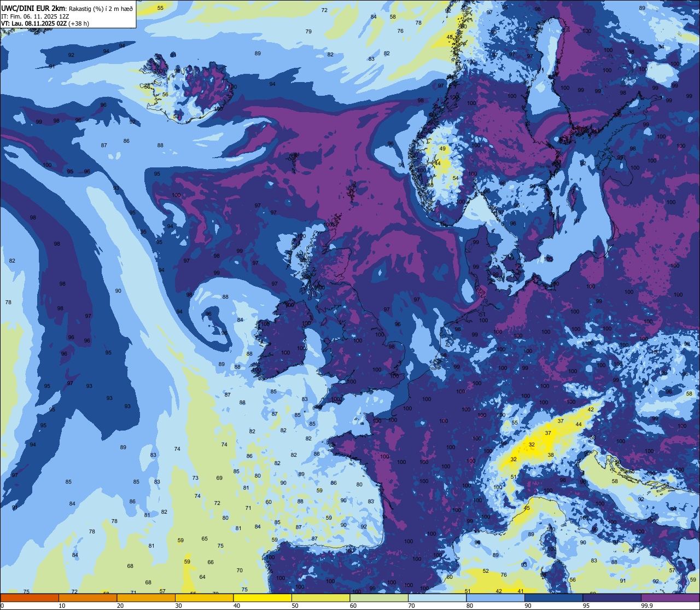This screenshot has width=700, height=610.
Task: Click the '30' tick label on color scale
Action: click(178, 606)
